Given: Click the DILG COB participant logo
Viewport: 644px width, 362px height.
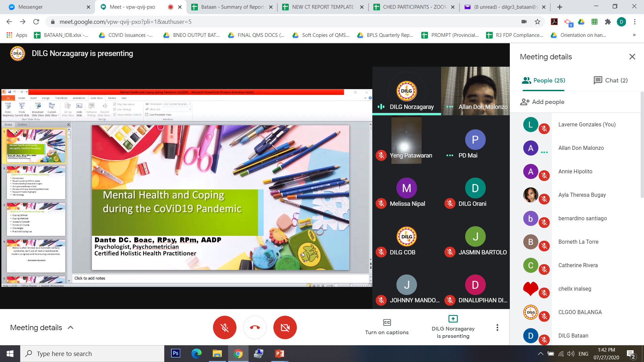Looking at the screenshot, I should coord(407,237).
